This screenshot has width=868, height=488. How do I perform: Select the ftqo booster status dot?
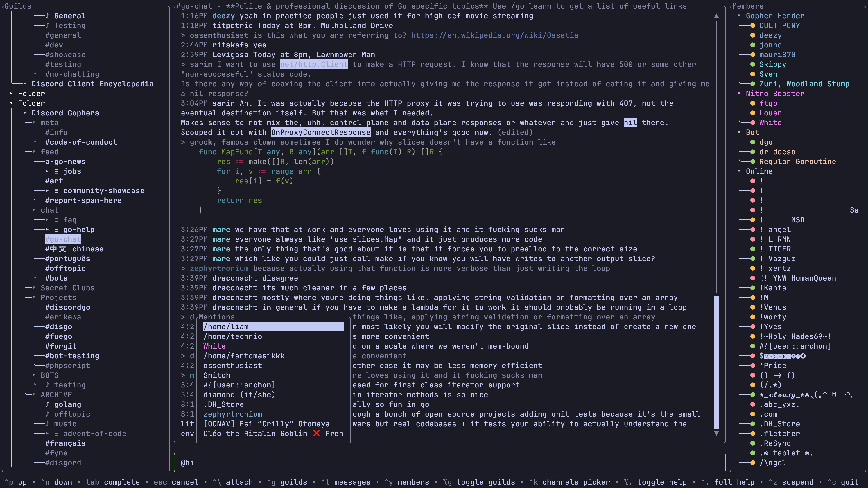point(752,103)
